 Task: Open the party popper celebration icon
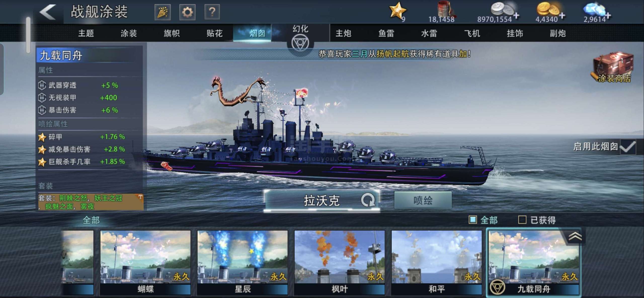(163, 12)
